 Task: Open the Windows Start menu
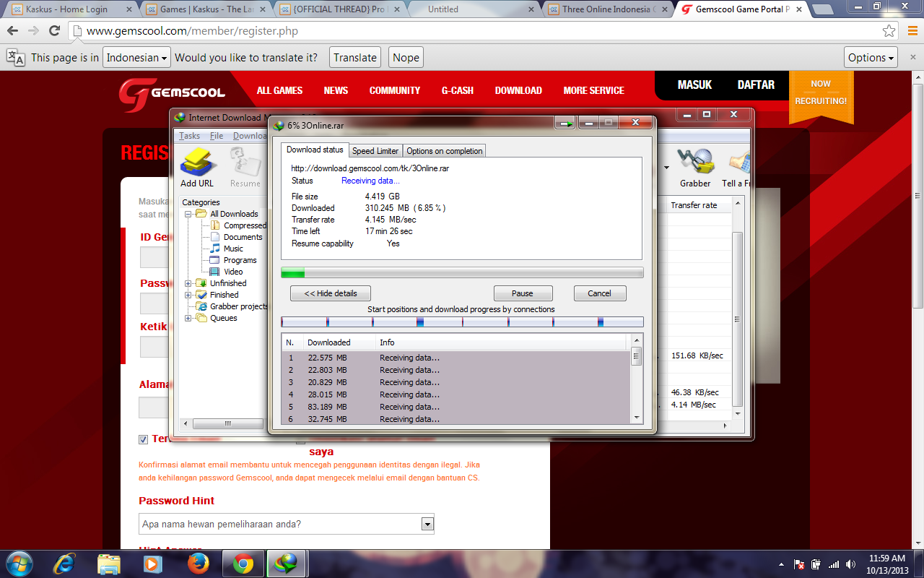(x=19, y=563)
